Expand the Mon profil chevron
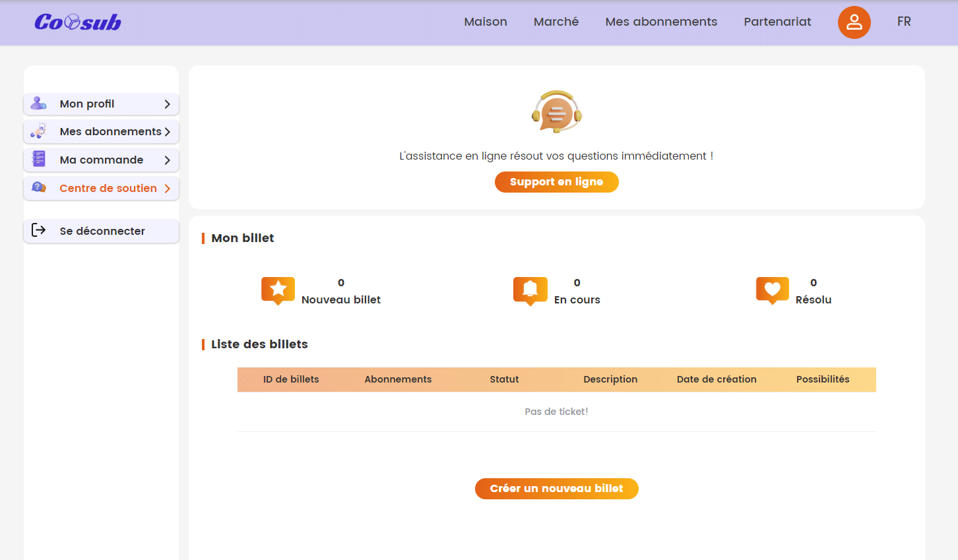This screenshot has height=560, width=958. point(167,104)
